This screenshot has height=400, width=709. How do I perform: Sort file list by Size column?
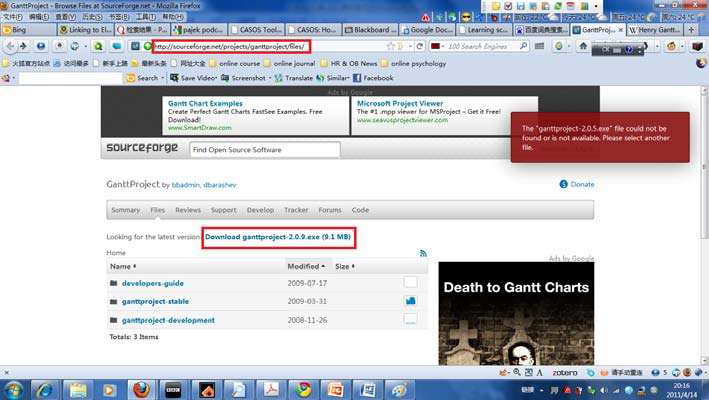pos(343,267)
